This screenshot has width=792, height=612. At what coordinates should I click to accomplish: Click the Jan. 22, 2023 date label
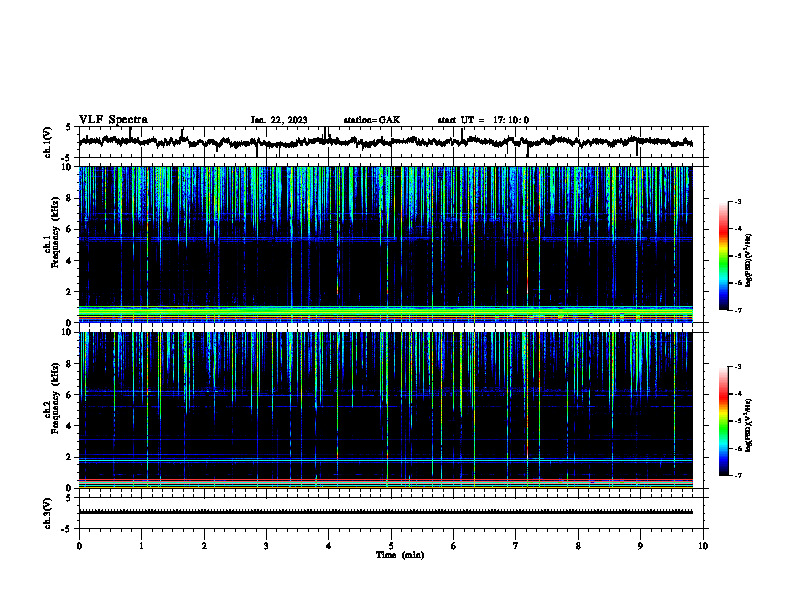(x=279, y=120)
